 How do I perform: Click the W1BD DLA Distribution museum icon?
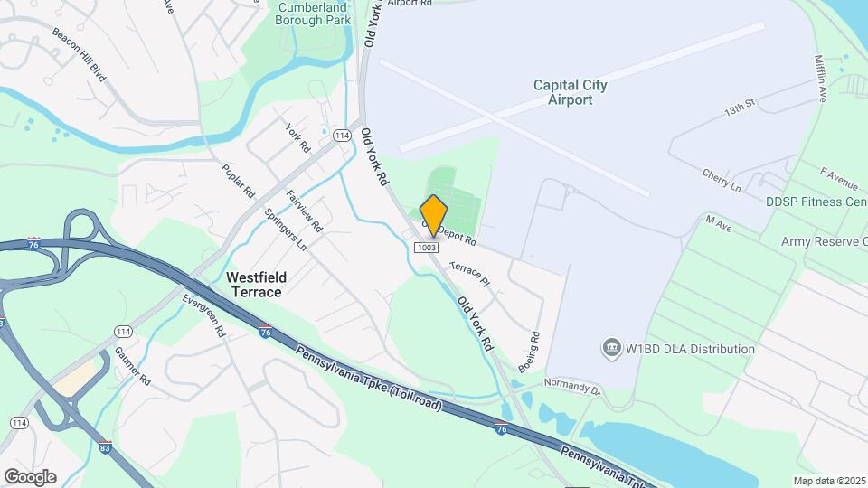click(x=612, y=349)
